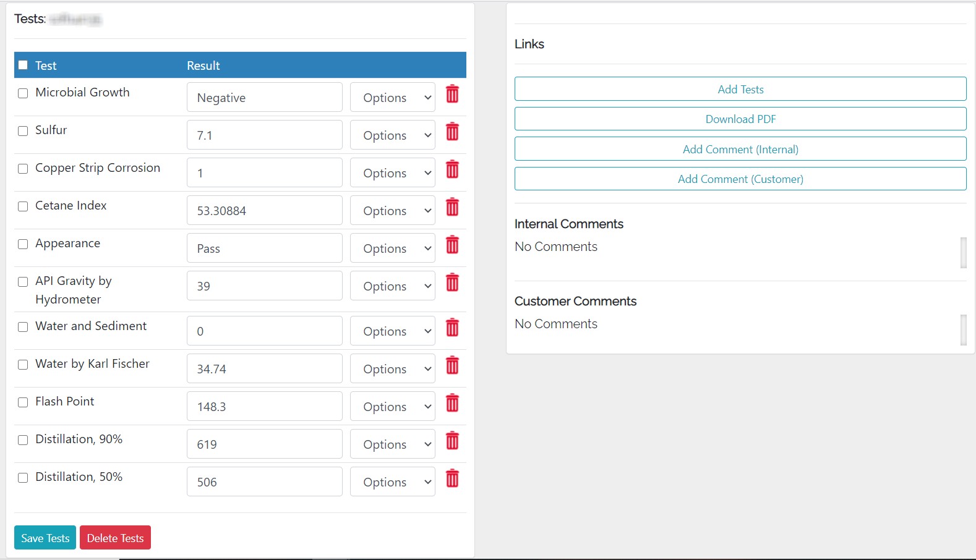
Task: Remove the Copper Strip Corrosion row
Action: click(452, 169)
